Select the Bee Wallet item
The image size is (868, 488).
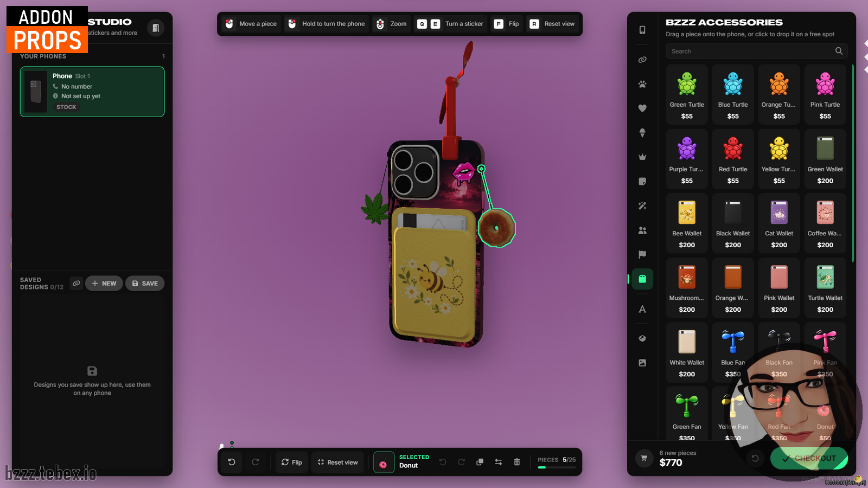click(687, 223)
